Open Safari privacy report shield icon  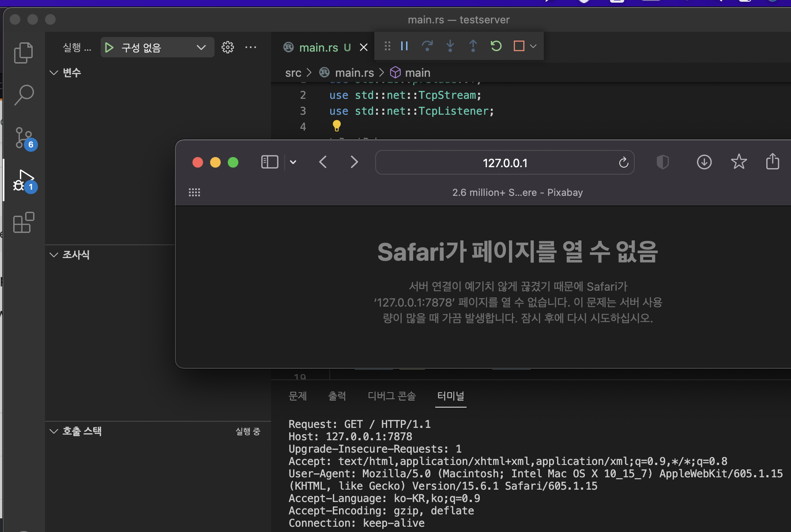[x=663, y=162]
